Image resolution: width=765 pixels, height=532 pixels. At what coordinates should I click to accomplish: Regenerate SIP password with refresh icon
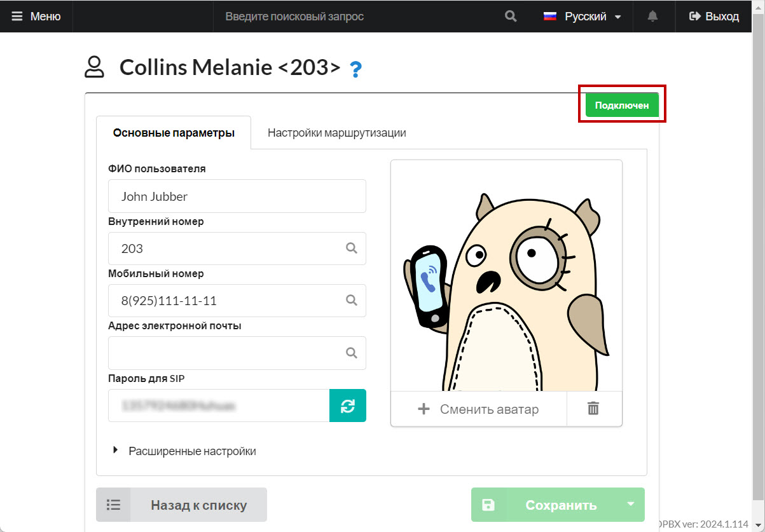[348, 406]
